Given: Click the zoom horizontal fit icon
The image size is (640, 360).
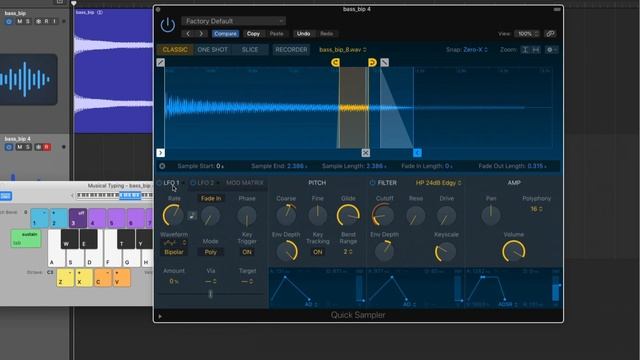Looking at the screenshot, I should pyautogui.click(x=536, y=50).
